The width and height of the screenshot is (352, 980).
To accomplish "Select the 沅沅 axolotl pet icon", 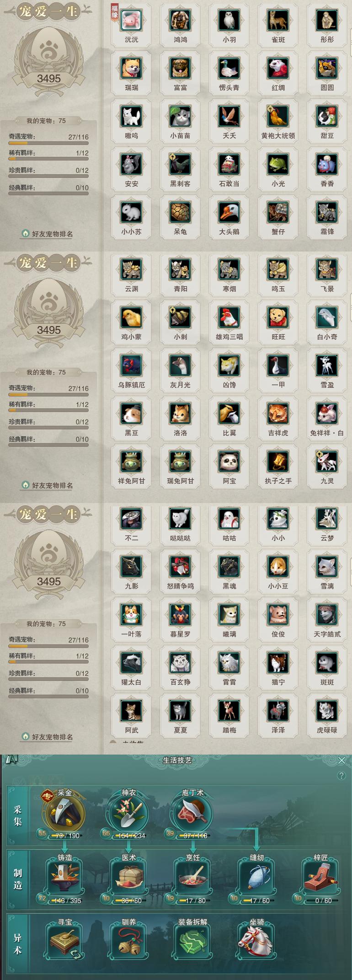I will (x=131, y=21).
